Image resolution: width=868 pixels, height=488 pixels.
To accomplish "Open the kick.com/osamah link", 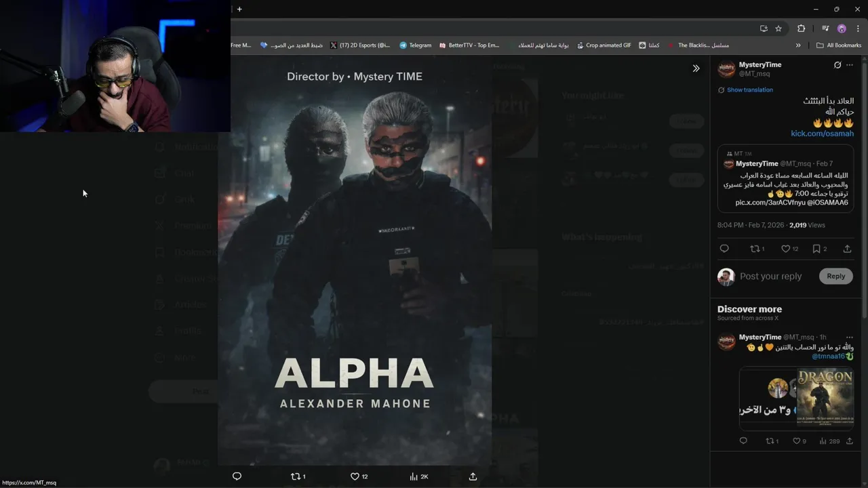I will [x=822, y=134].
